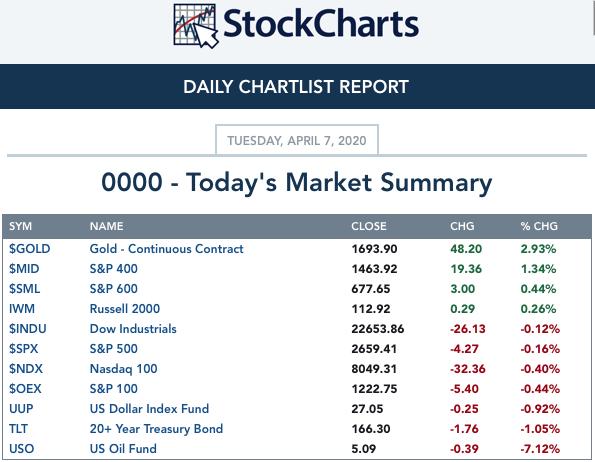Click the StockCharts logo icon
This screenshot has height=462, width=595.
pos(196,26)
